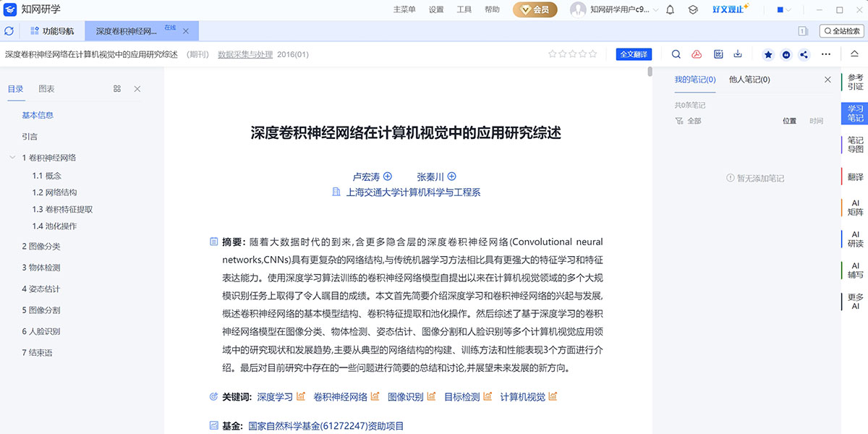Image resolution: width=868 pixels, height=434 pixels.
Task: Toggle the 参考引证 sidebar panel
Action: tap(855, 82)
